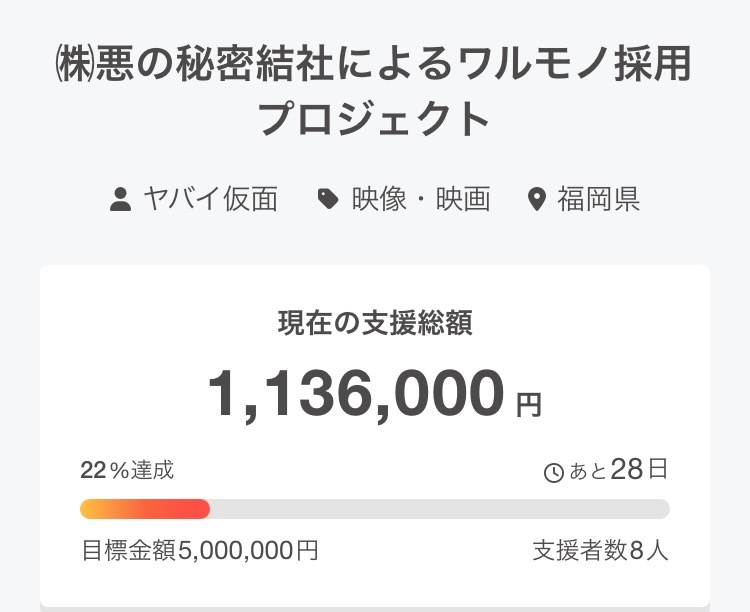Click the tag icon before 映像・映画
The height and width of the screenshot is (612, 750).
coord(328,200)
